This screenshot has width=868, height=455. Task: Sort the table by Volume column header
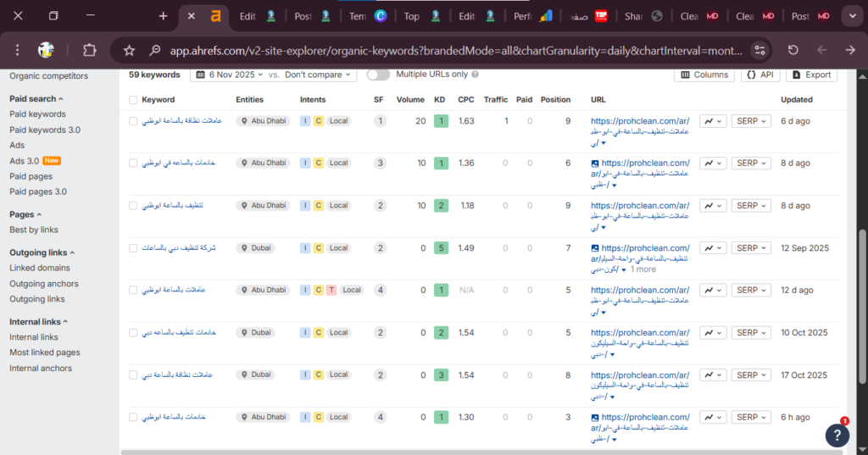coord(410,100)
